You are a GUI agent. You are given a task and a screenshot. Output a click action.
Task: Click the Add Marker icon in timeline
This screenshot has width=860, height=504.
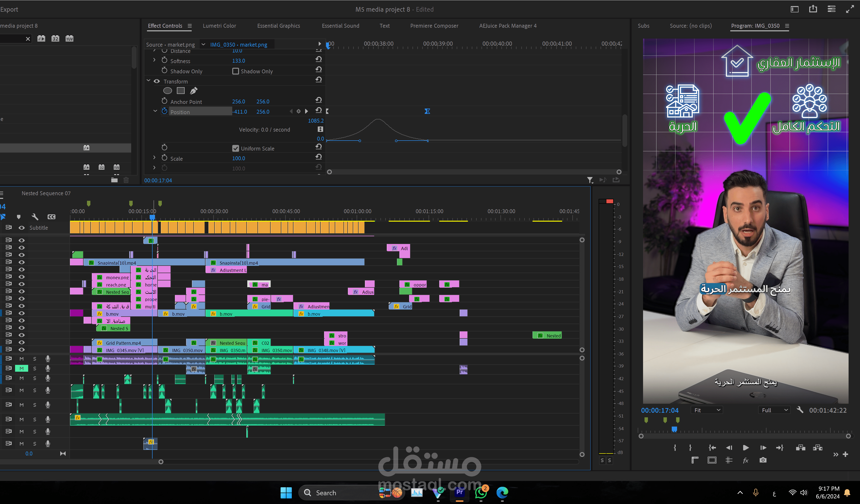coord(19,217)
